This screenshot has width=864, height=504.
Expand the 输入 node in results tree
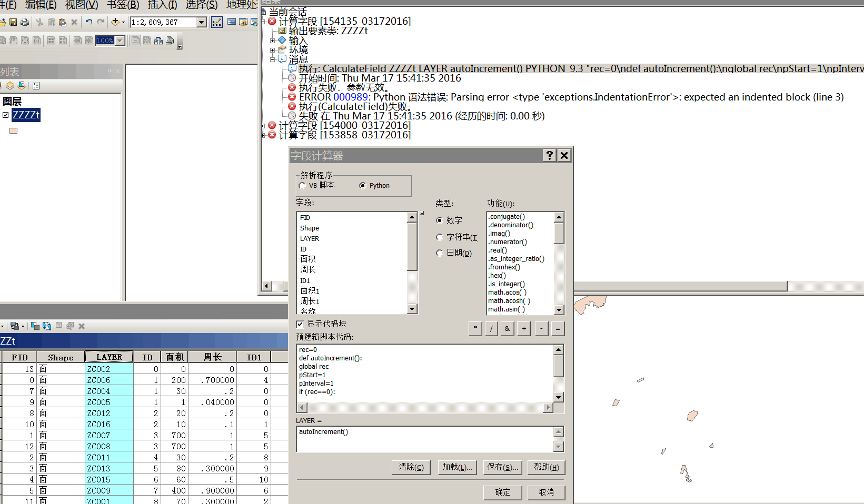point(273,41)
